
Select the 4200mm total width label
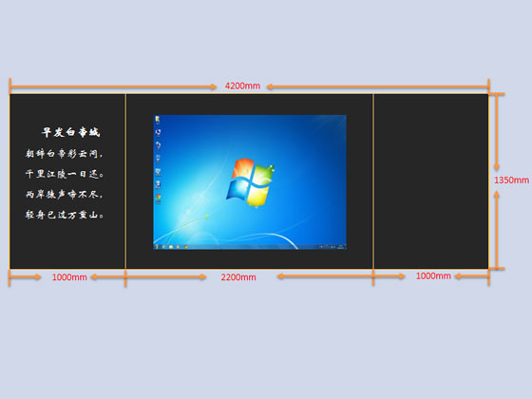pyautogui.click(x=242, y=85)
